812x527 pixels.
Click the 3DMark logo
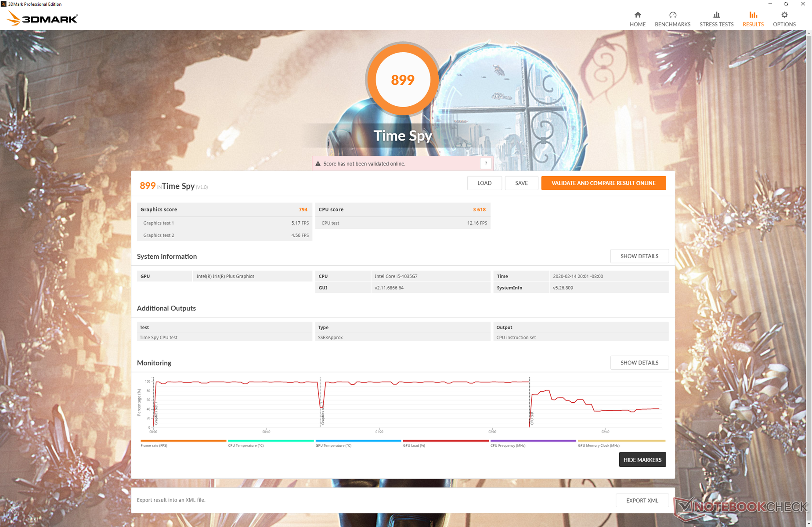coord(43,18)
